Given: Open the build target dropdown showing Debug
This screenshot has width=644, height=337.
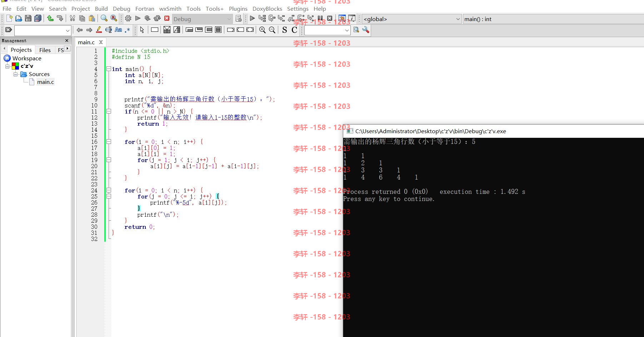Looking at the screenshot, I should (x=202, y=19).
